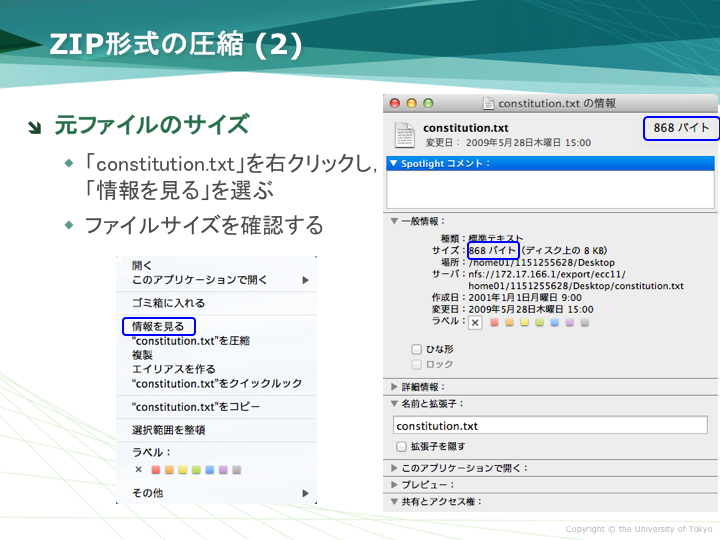Toggle the ロック checkbox
This screenshot has width=720, height=540.
point(416,365)
